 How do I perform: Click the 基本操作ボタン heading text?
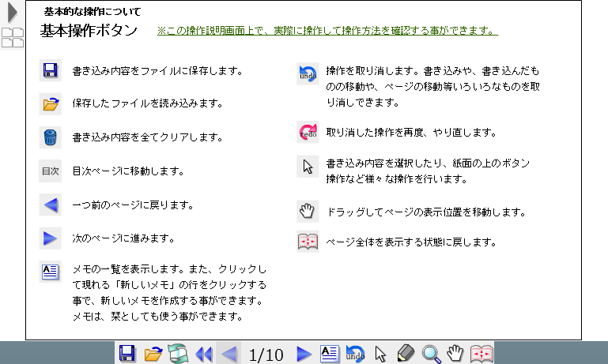coord(89,31)
